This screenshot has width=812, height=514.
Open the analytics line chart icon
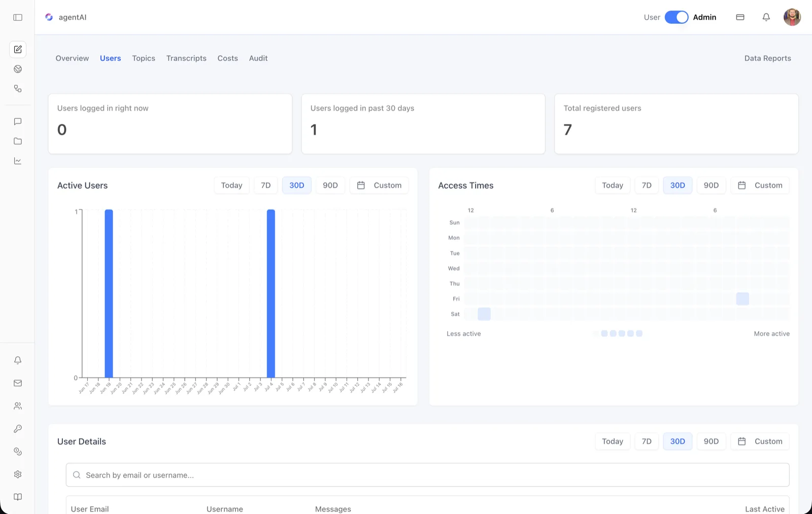(x=18, y=161)
